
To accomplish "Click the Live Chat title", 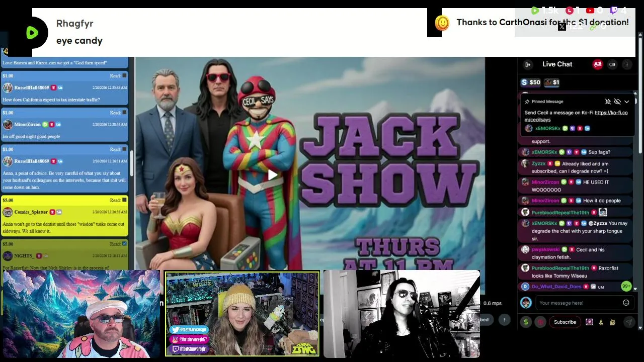I will (557, 64).
